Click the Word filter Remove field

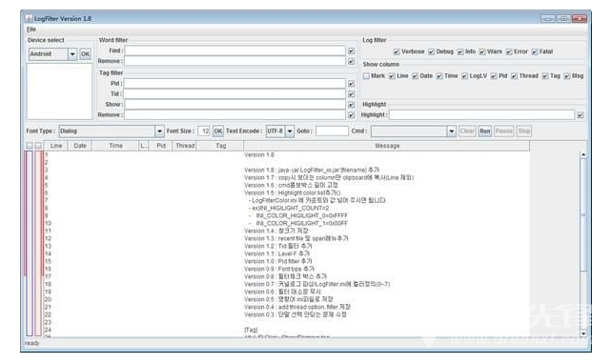tap(235, 61)
